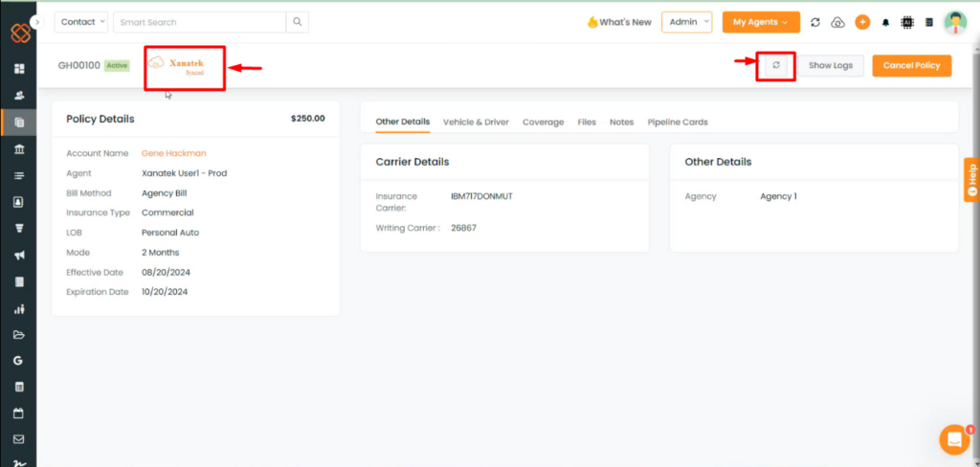Click the Personal Auto LOB value
The height and width of the screenshot is (467, 980).
(170, 233)
